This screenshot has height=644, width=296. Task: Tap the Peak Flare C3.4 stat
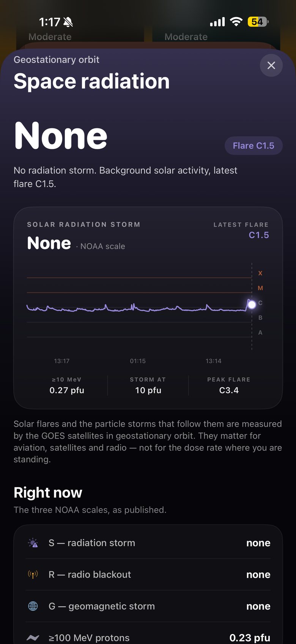(229, 385)
